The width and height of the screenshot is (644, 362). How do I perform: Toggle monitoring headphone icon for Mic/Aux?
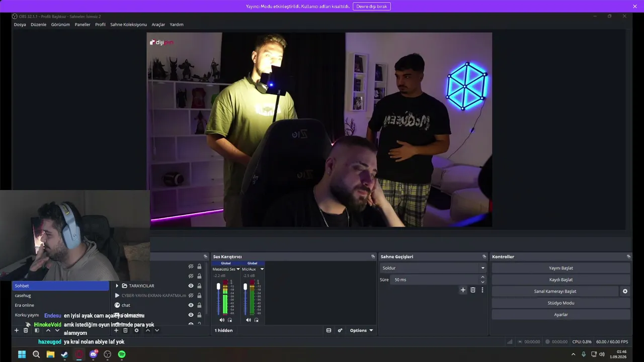pos(256,320)
